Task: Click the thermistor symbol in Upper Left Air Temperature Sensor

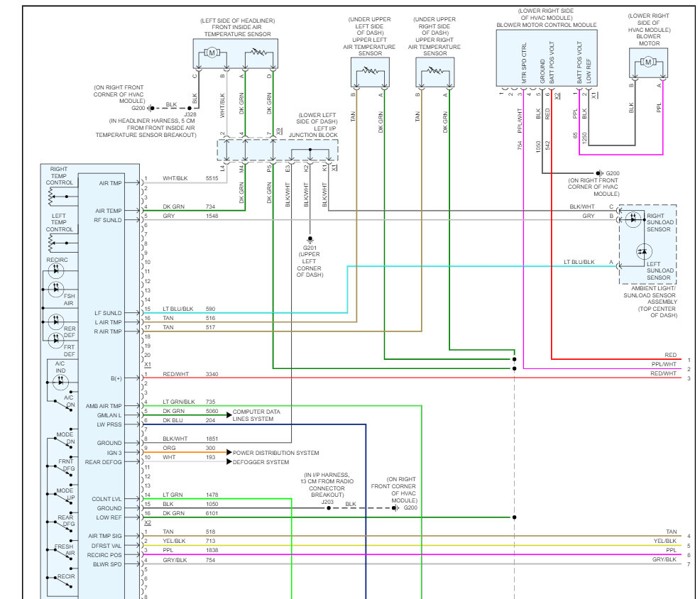Action: point(370,70)
